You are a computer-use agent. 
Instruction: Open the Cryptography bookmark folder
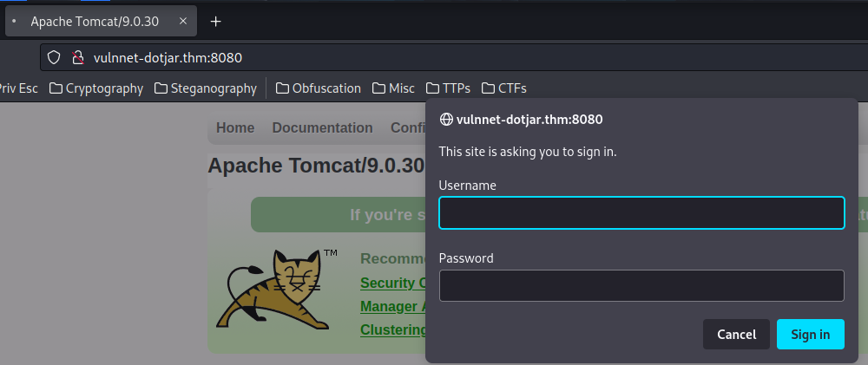tap(96, 88)
